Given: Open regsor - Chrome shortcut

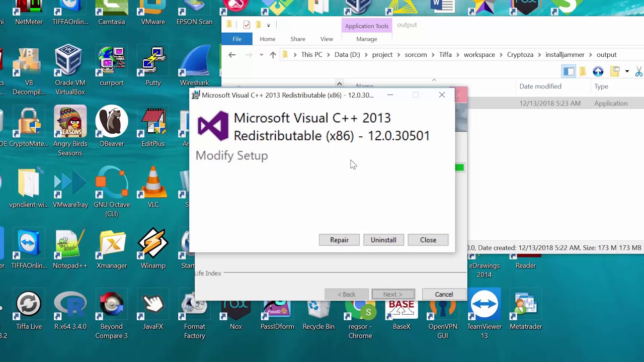Looking at the screenshot, I should 360,319.
